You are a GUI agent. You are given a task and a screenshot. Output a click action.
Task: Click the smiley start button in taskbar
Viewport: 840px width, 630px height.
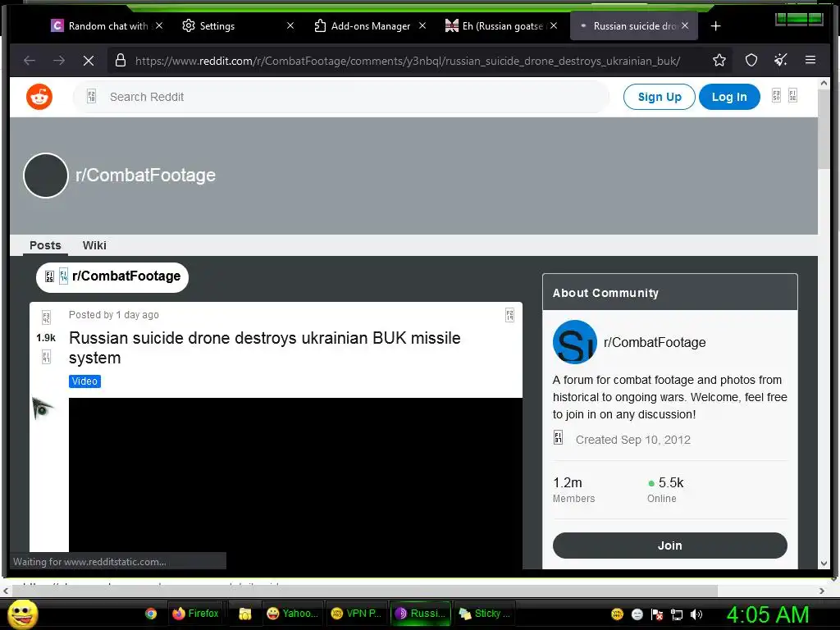pos(22,614)
